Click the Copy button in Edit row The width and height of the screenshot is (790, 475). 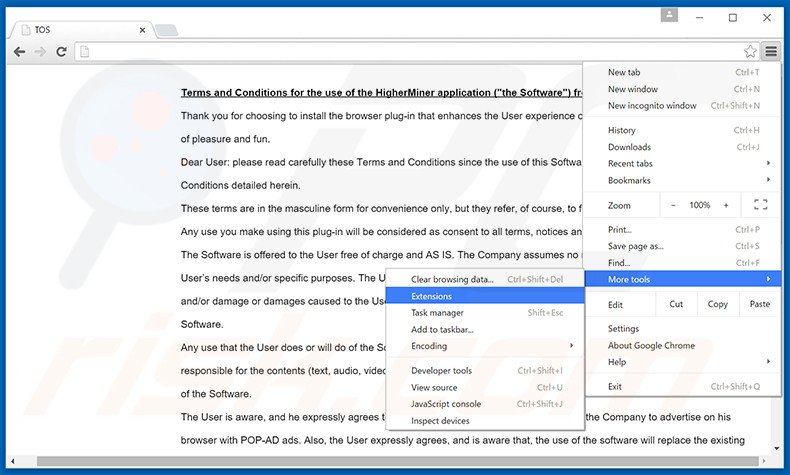tap(717, 304)
